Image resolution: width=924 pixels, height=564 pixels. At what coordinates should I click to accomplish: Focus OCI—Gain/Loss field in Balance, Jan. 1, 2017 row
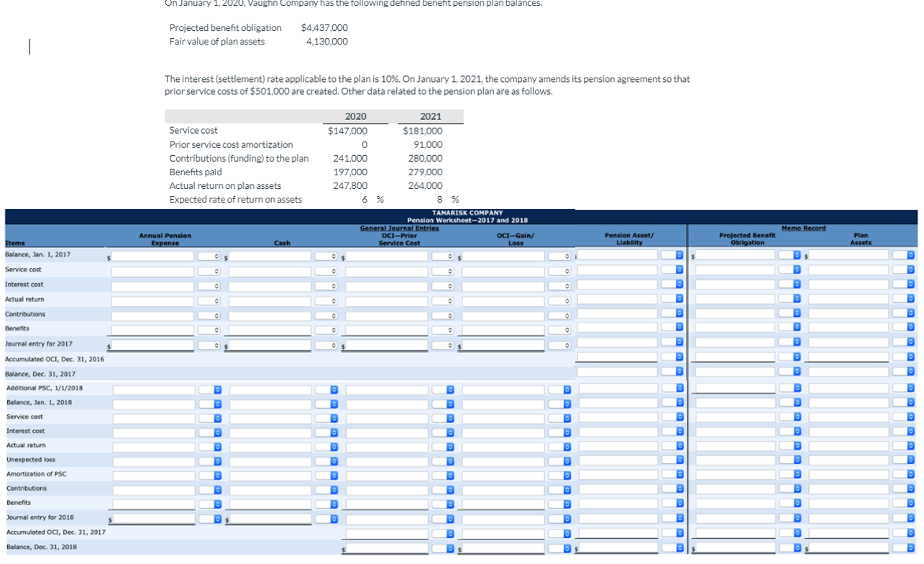coord(503,256)
